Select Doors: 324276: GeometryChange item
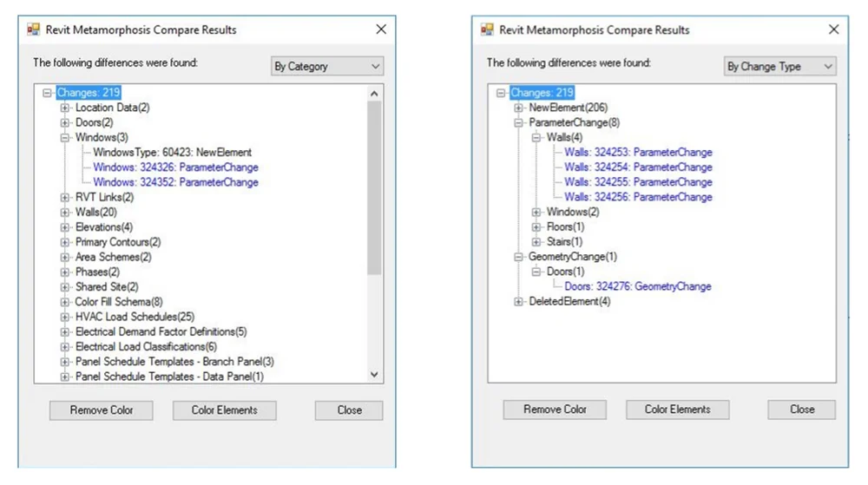Screen dimensions: 868x485 (638, 286)
